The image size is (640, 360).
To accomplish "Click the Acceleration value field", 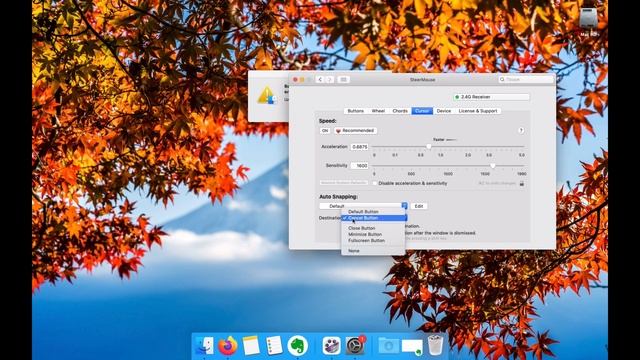I will point(359,147).
